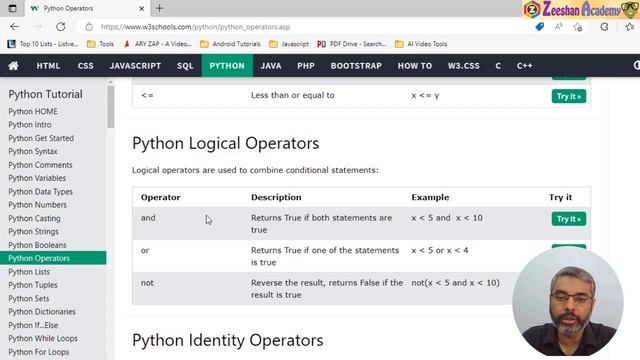Select Python Operators in sidebar
Image resolution: width=640 pixels, height=360 pixels.
coord(53,258)
